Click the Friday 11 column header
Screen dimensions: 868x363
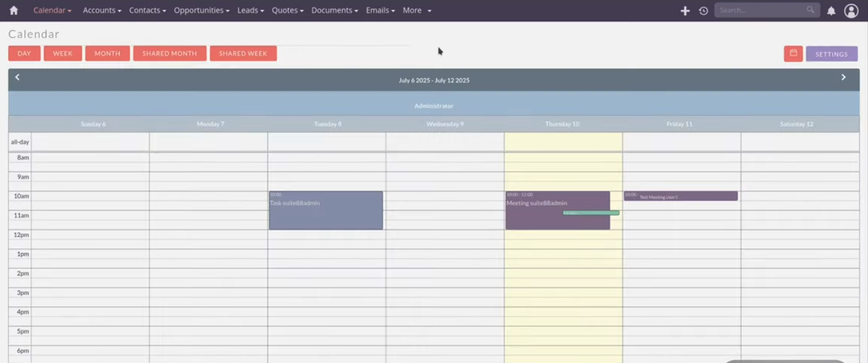pos(680,124)
